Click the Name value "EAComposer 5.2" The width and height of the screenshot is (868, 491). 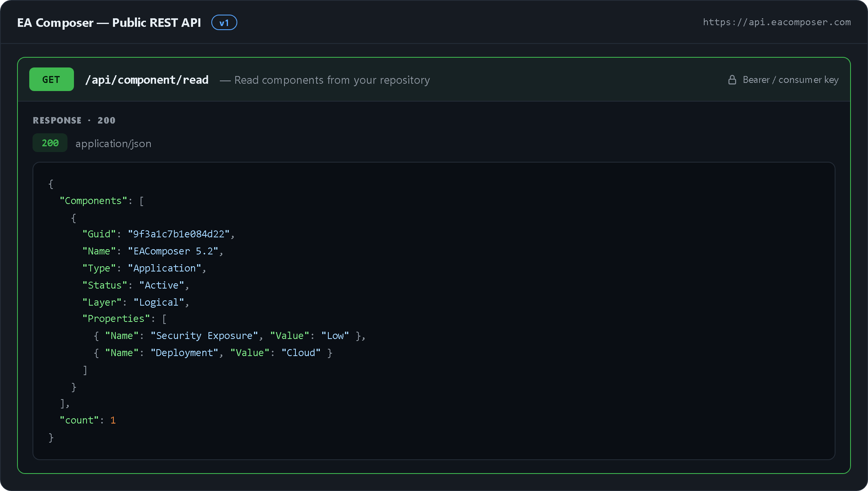tap(173, 251)
